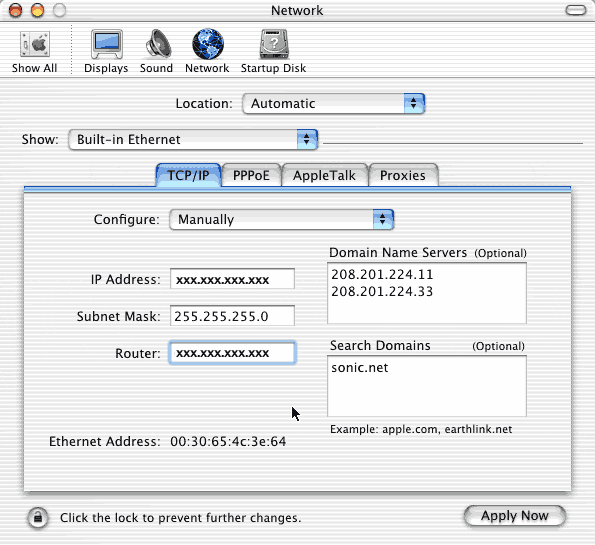Click the Ethernet Address value 00:30:65:4c:3e:64

228,441
